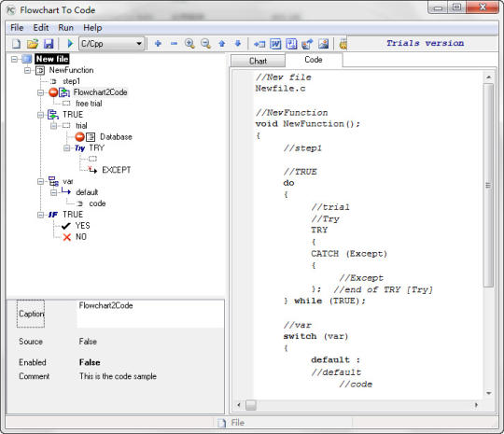This screenshot has height=434, width=504.
Task: Click the code vertical scrollbar thumb
Action: pyautogui.click(x=488, y=185)
